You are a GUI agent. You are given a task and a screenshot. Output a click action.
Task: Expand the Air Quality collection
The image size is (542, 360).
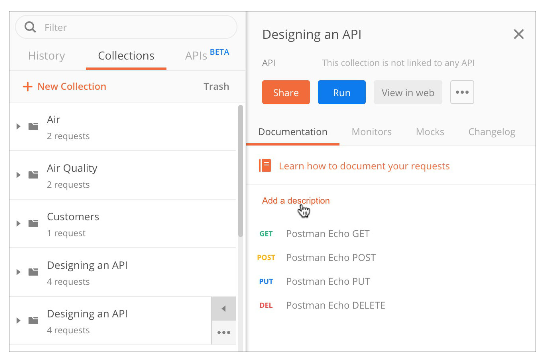tap(18, 175)
